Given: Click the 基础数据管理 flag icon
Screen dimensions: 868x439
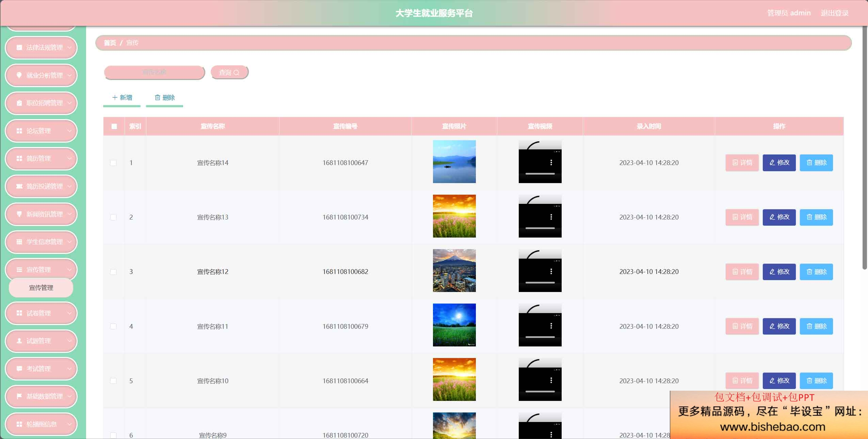Looking at the screenshot, I should point(19,396).
